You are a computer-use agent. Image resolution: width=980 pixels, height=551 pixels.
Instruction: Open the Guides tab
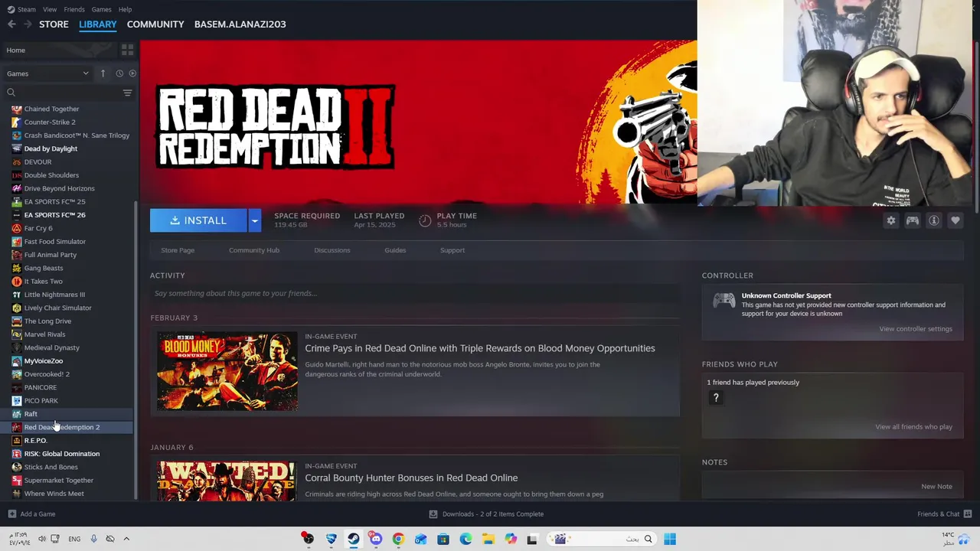tap(395, 250)
